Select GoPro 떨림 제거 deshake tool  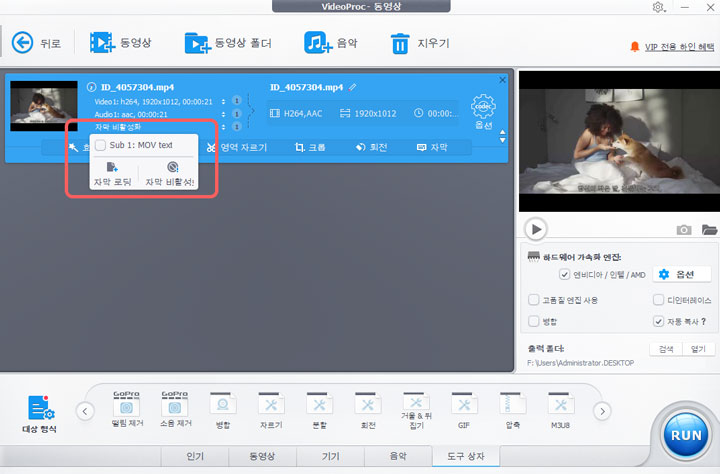[127, 409]
